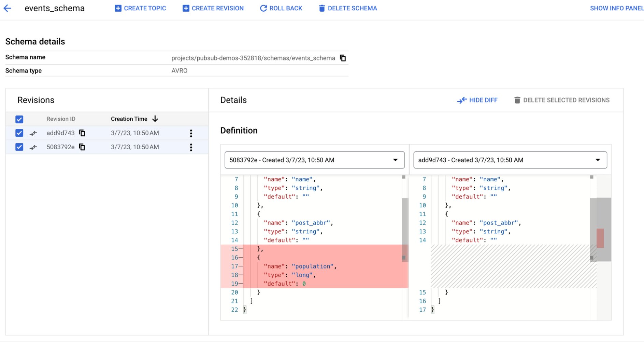Click the Create Topic button
The image size is (644, 342).
140,8
